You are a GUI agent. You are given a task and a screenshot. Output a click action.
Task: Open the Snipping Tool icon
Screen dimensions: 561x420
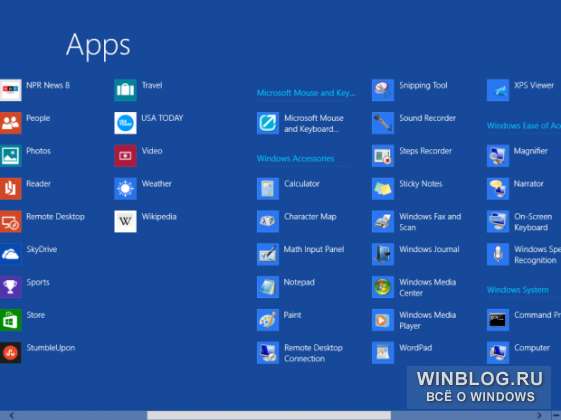(383, 90)
